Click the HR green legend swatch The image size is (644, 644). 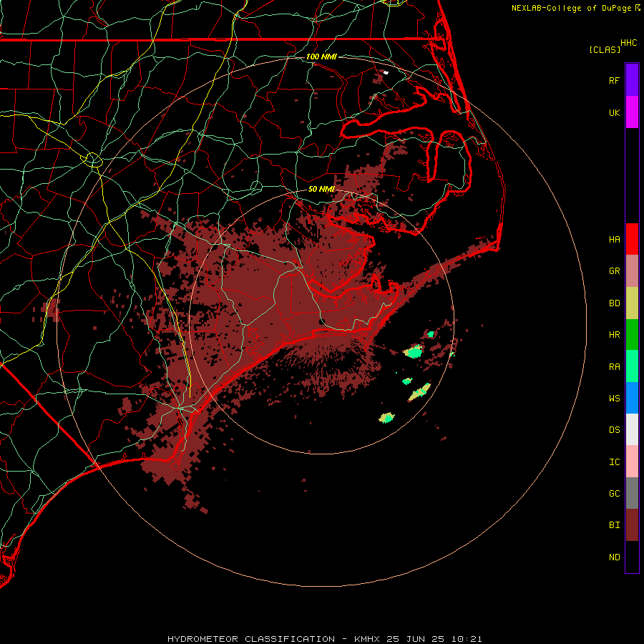pyautogui.click(x=632, y=334)
